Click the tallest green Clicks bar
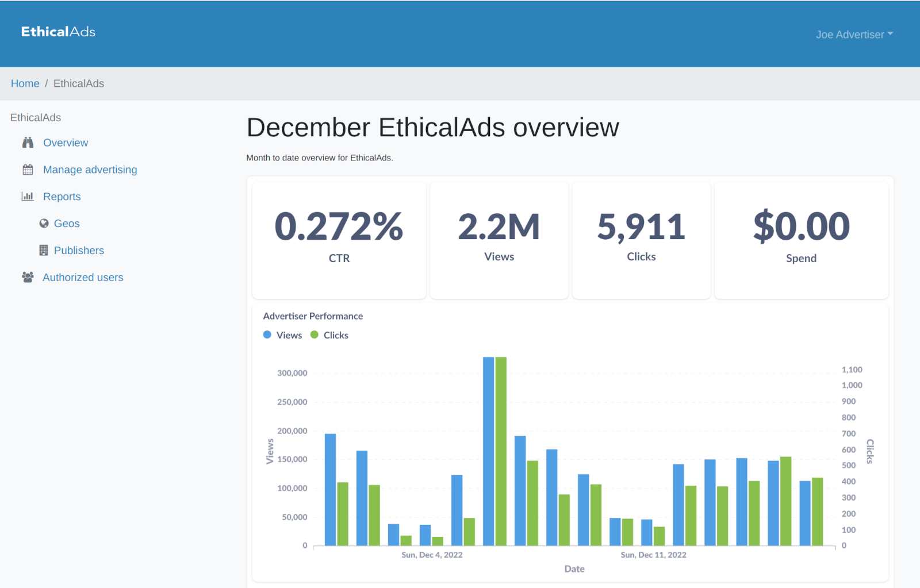 (x=501, y=451)
